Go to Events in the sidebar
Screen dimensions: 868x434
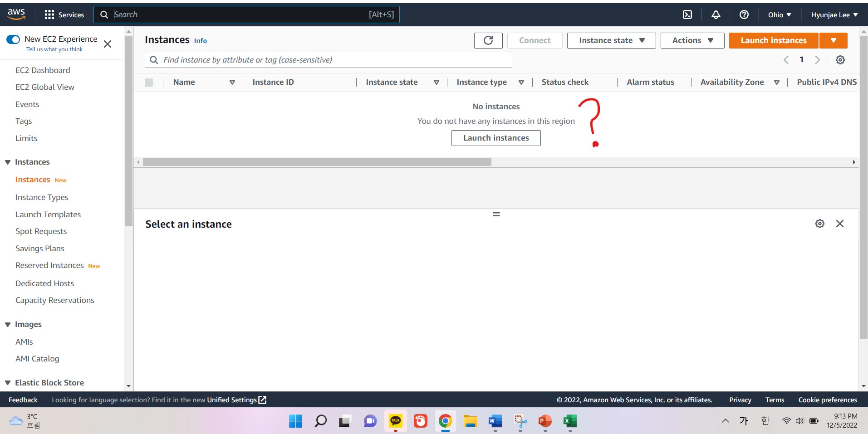[27, 104]
